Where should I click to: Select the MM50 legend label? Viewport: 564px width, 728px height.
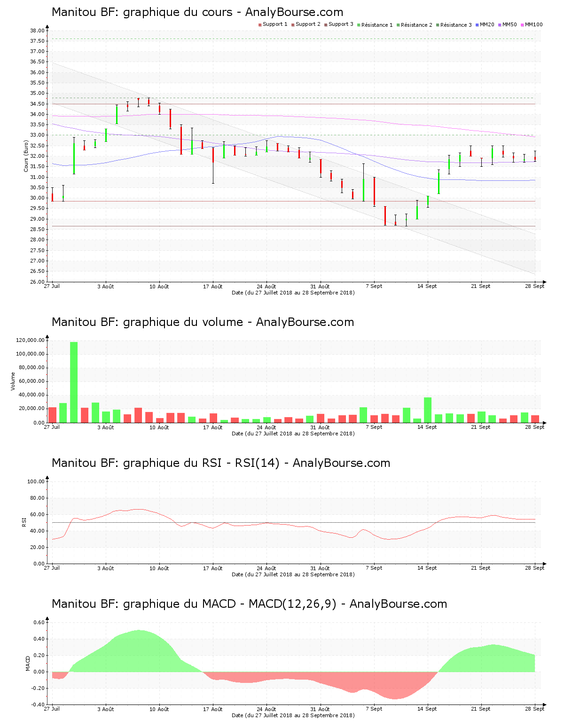tap(509, 24)
